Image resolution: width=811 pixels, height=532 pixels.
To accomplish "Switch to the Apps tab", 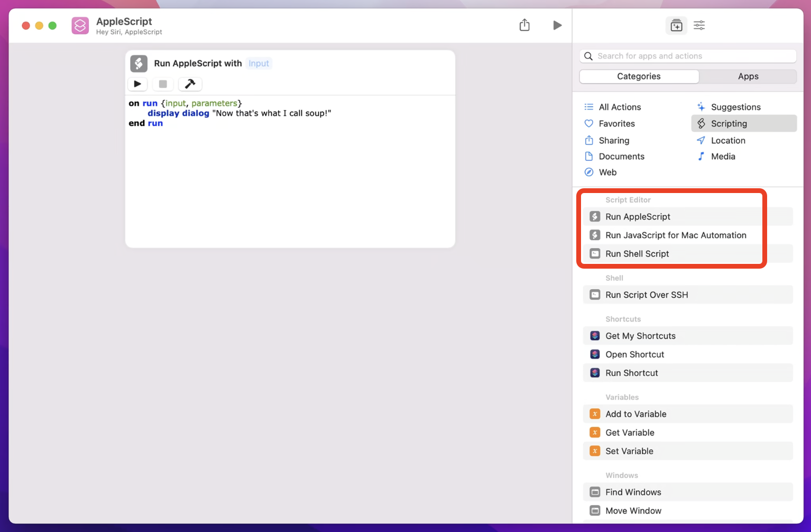I will [748, 76].
